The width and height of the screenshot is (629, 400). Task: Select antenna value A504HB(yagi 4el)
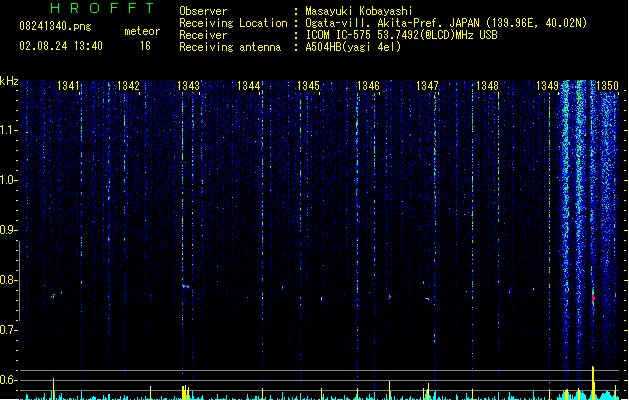353,47
